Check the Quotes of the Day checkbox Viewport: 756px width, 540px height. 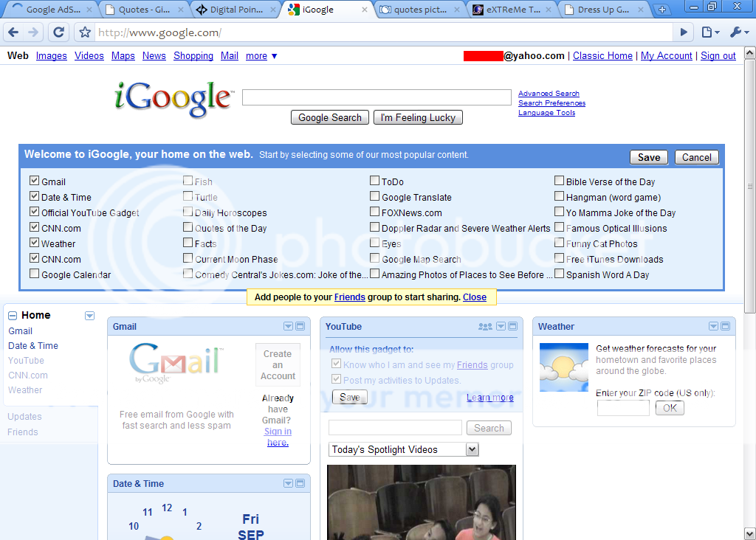[x=188, y=227]
